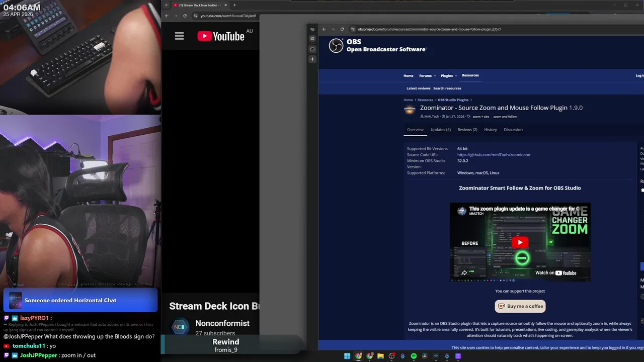Screen dimensions: 644x362
Task: Click the Resources breadcrumb link
Action: tap(425, 100)
